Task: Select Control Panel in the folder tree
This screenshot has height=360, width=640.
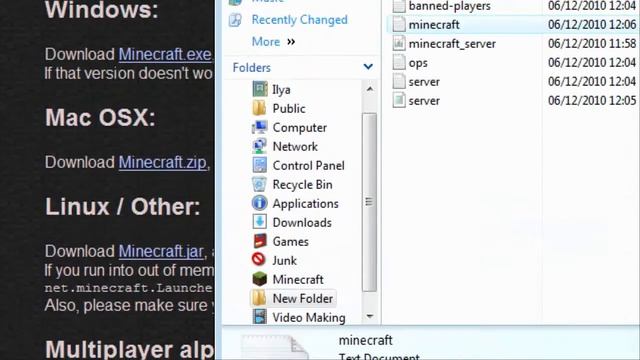Action: [309, 166]
